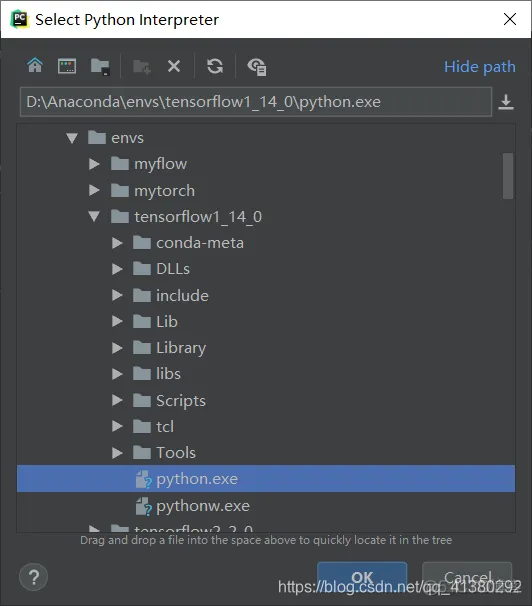Image resolution: width=532 pixels, height=606 pixels.
Task: Close the Select Python Interpreter dialog
Action: click(x=510, y=19)
